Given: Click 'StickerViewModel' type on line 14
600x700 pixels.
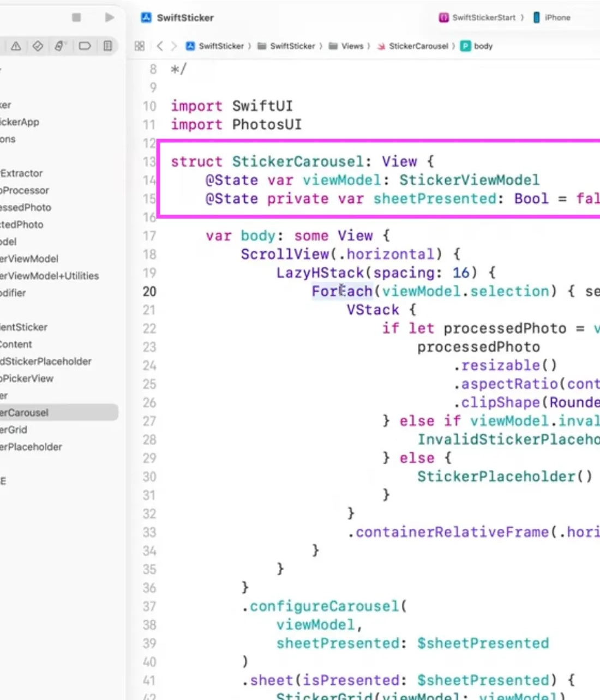Looking at the screenshot, I should [469, 180].
